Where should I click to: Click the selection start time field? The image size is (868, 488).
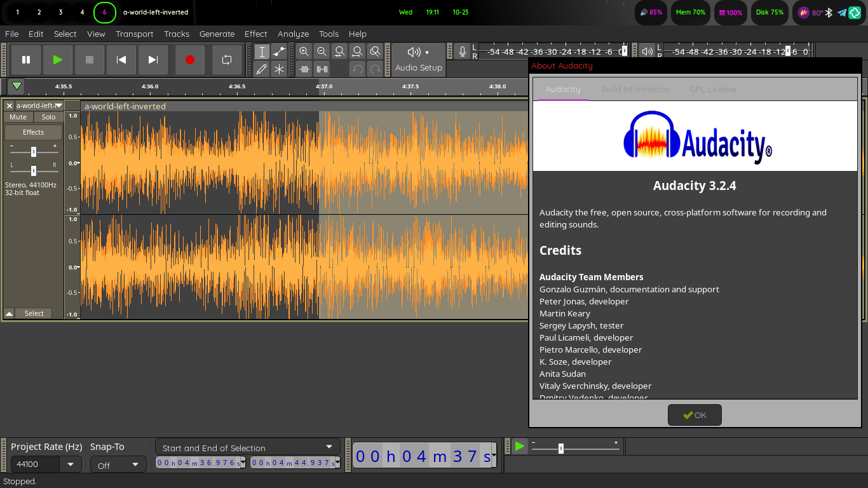[198, 463]
